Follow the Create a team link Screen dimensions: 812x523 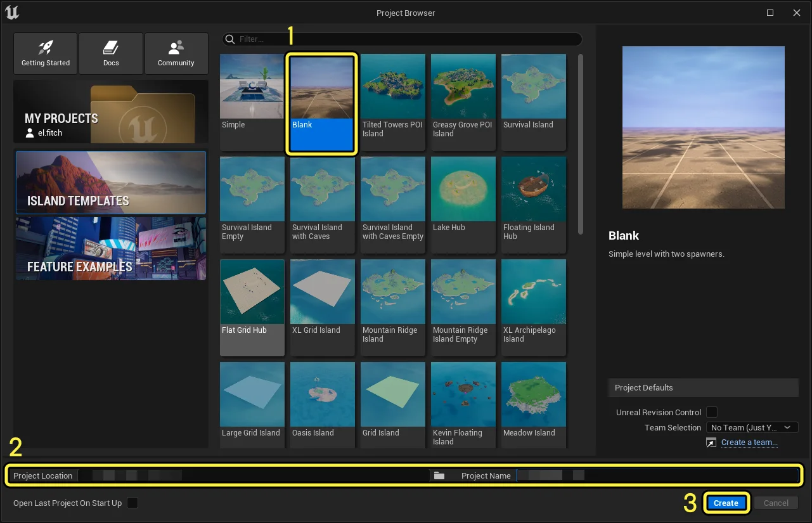coord(749,442)
